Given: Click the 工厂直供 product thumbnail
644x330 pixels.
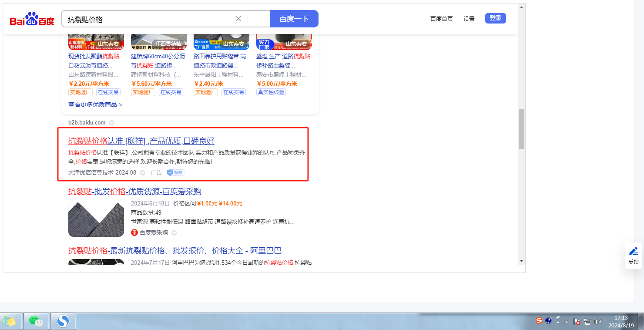Looking at the screenshot, I should (x=221, y=42).
